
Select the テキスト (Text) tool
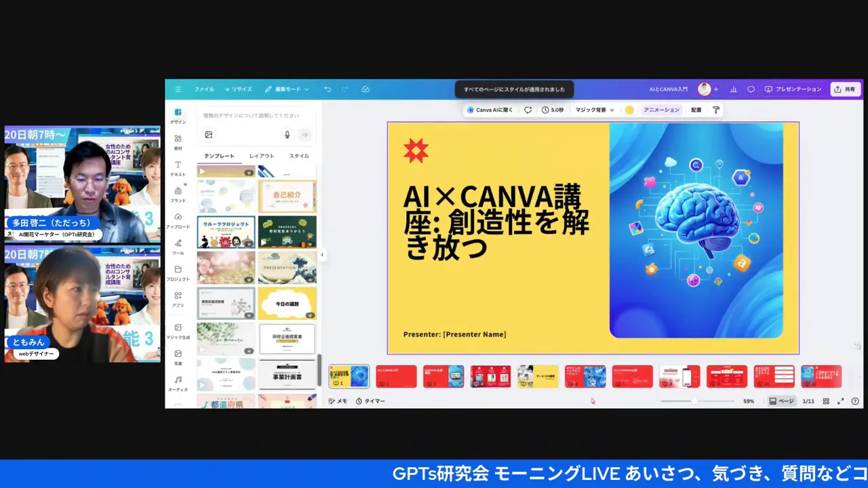pyautogui.click(x=178, y=168)
